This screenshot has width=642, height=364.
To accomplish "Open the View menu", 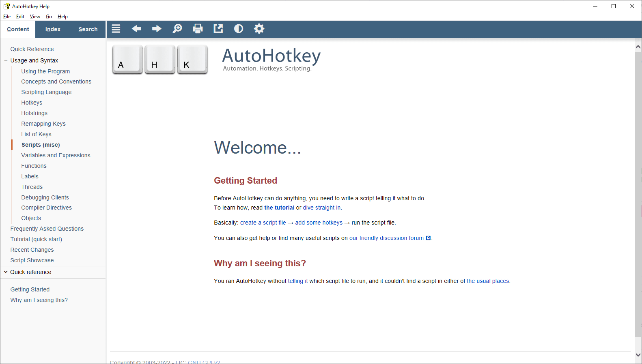I will (x=35, y=17).
